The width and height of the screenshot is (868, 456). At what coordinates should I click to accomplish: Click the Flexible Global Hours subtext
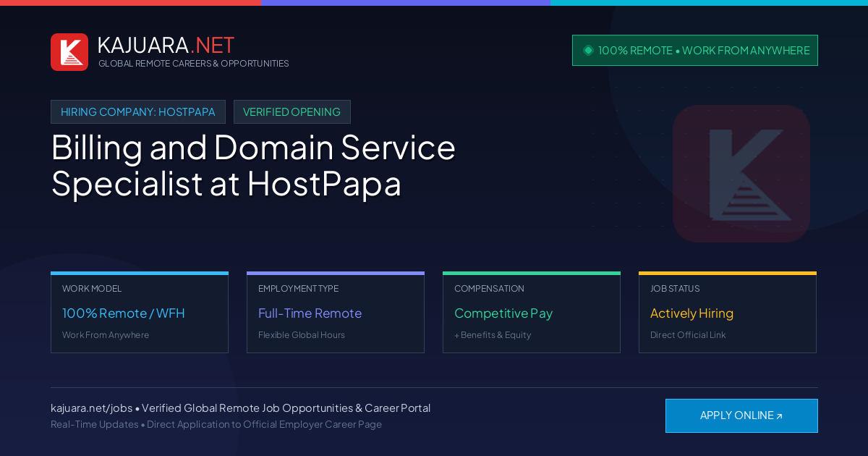tap(302, 335)
